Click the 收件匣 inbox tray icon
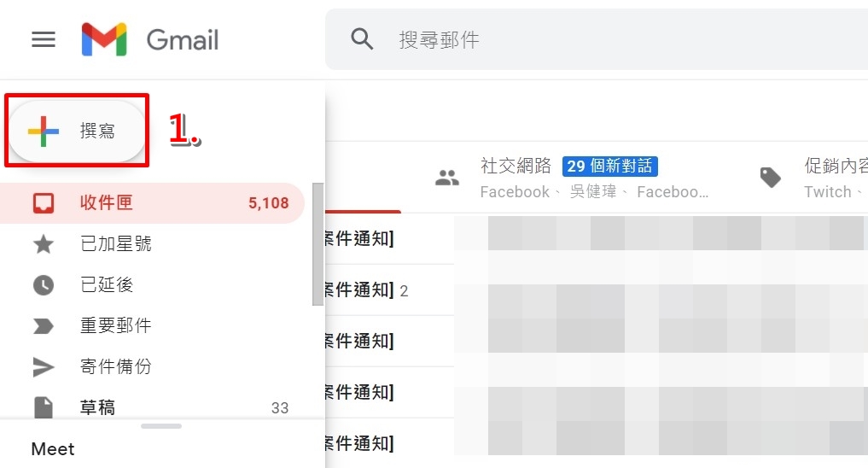 coord(44,202)
